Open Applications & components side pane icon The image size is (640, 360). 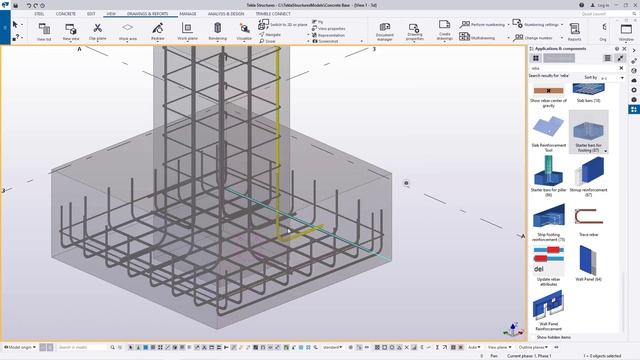pos(633,109)
